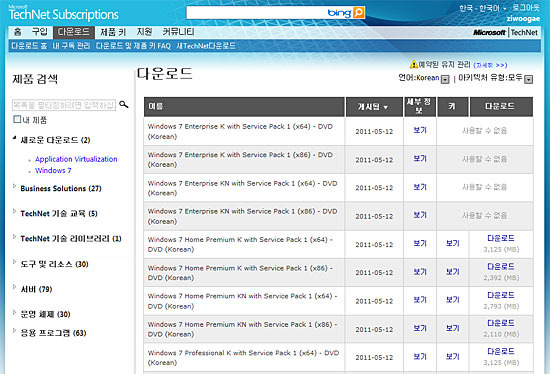Download Home Premium K (x86) 2,392 MB
The image size is (550, 374).
pos(501,267)
